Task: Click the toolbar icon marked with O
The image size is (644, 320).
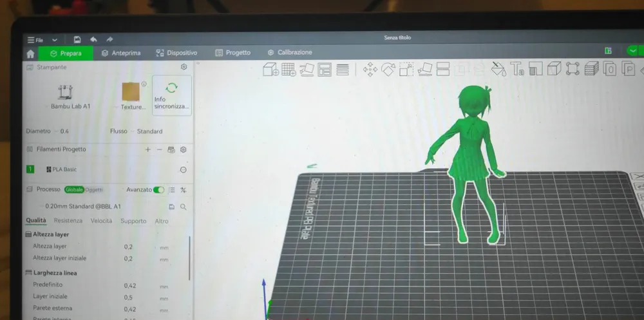Action: 610,69
